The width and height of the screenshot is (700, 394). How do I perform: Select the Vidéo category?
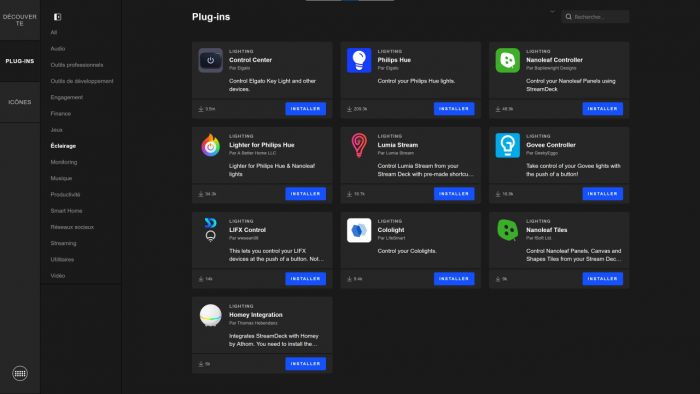(x=58, y=276)
